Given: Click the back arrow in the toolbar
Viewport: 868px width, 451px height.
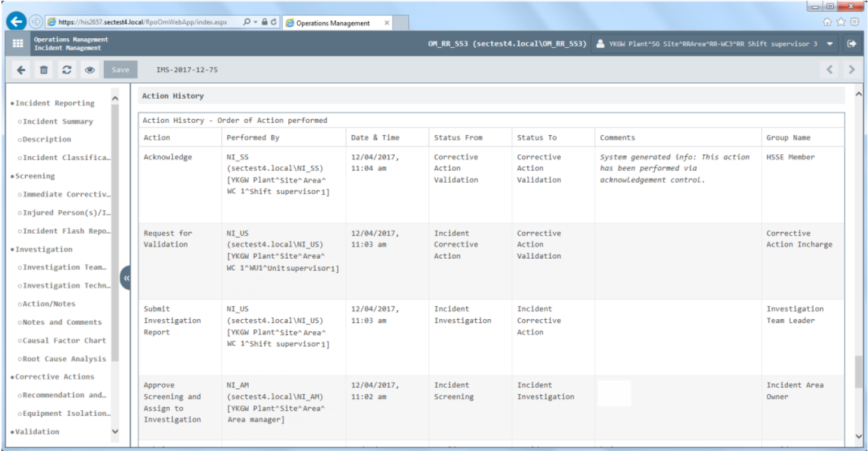Looking at the screenshot, I should 19,70.
